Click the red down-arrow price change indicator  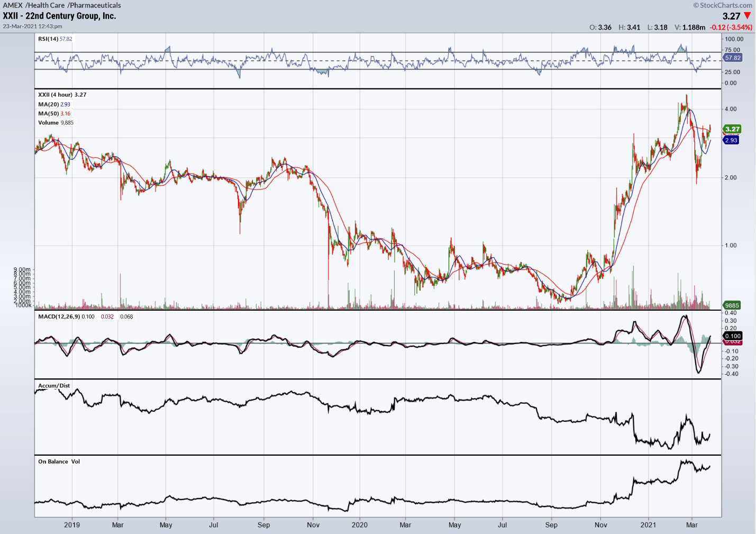pos(748,16)
